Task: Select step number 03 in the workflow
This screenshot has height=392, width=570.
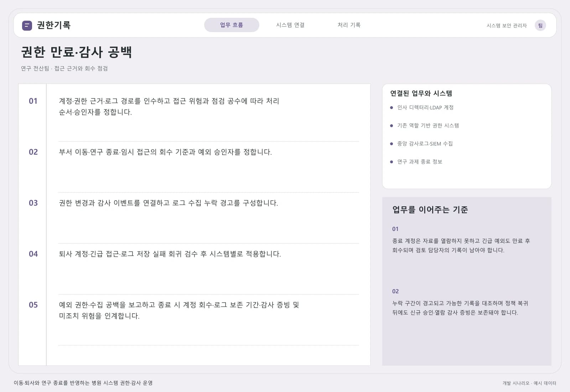Action: click(x=33, y=203)
